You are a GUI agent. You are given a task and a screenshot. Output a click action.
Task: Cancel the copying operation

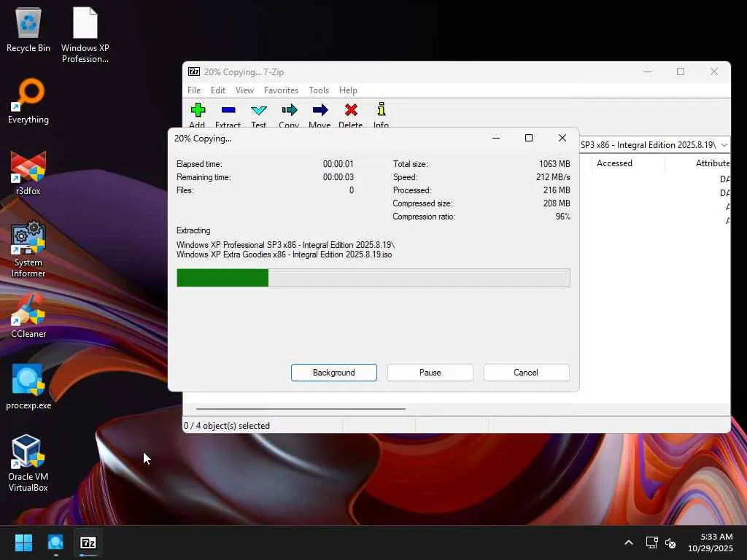pyautogui.click(x=526, y=373)
